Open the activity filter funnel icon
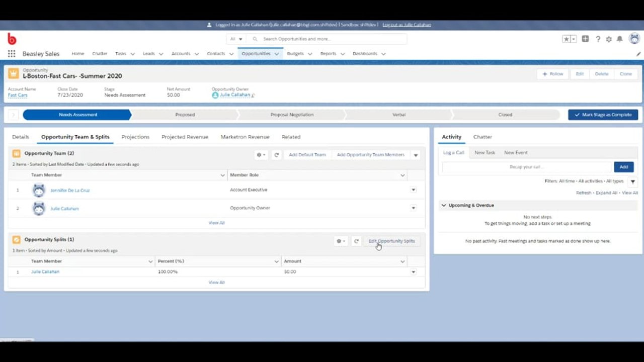The width and height of the screenshot is (644, 362). point(633,182)
